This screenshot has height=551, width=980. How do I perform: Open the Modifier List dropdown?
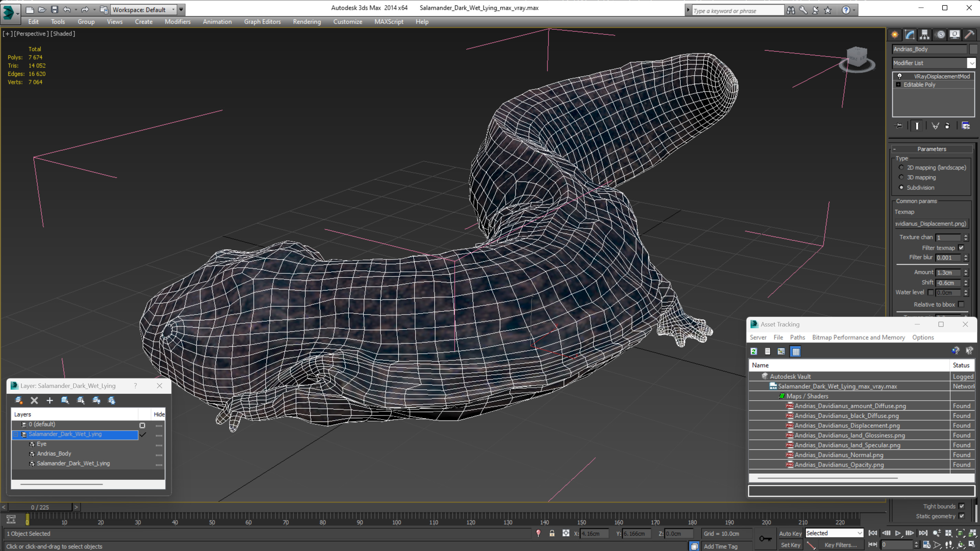click(x=971, y=63)
